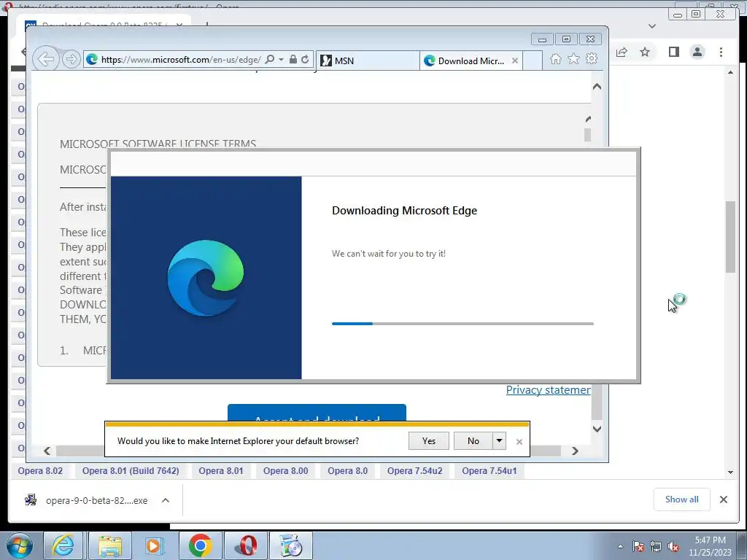Click the IE page scroll up arrow

point(597,87)
